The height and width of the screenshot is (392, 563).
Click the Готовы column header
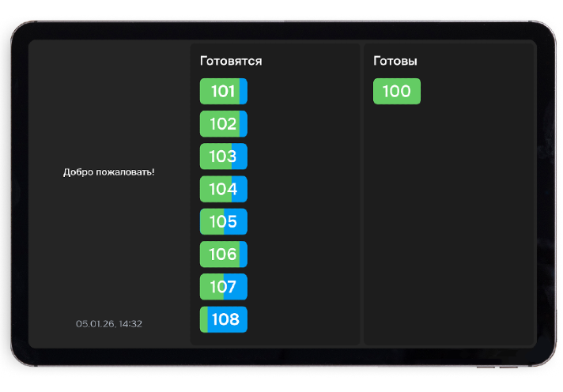pyautogui.click(x=395, y=61)
